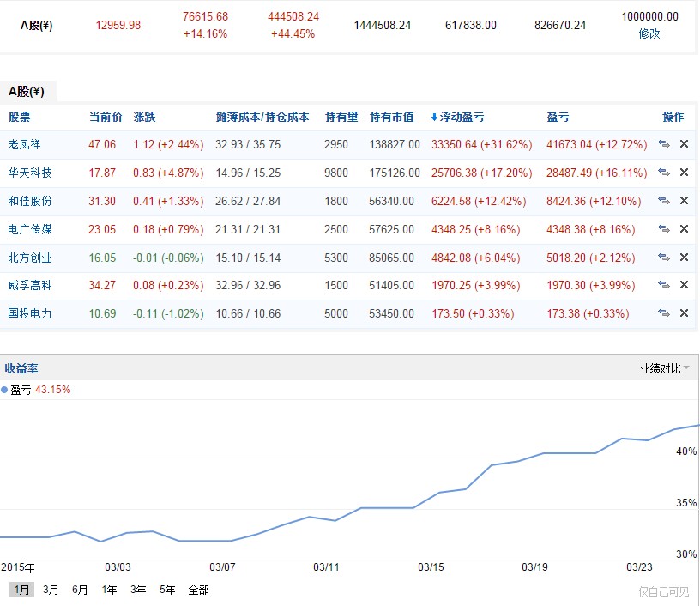The height and width of the screenshot is (606, 700).
Task: Select the A股(¥) tab
Action: point(27,92)
